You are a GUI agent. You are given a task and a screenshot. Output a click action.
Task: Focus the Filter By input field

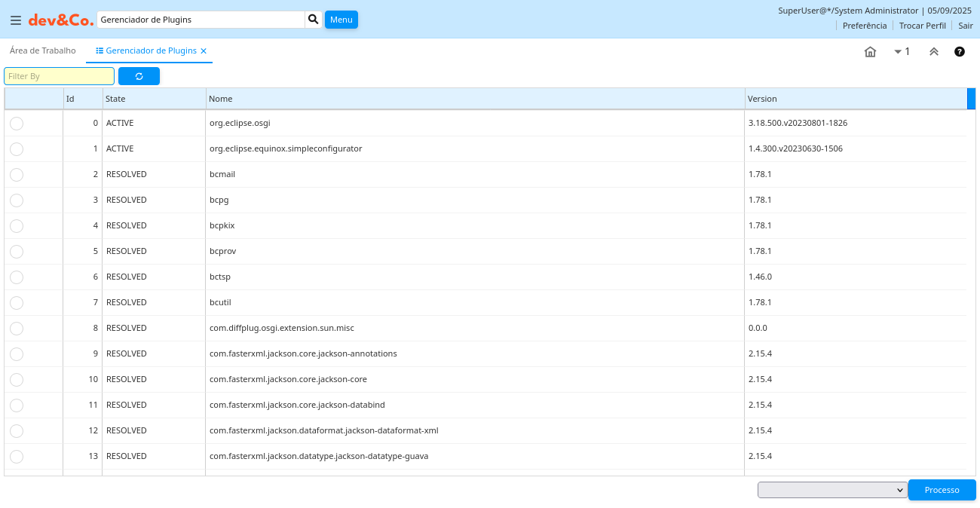60,76
